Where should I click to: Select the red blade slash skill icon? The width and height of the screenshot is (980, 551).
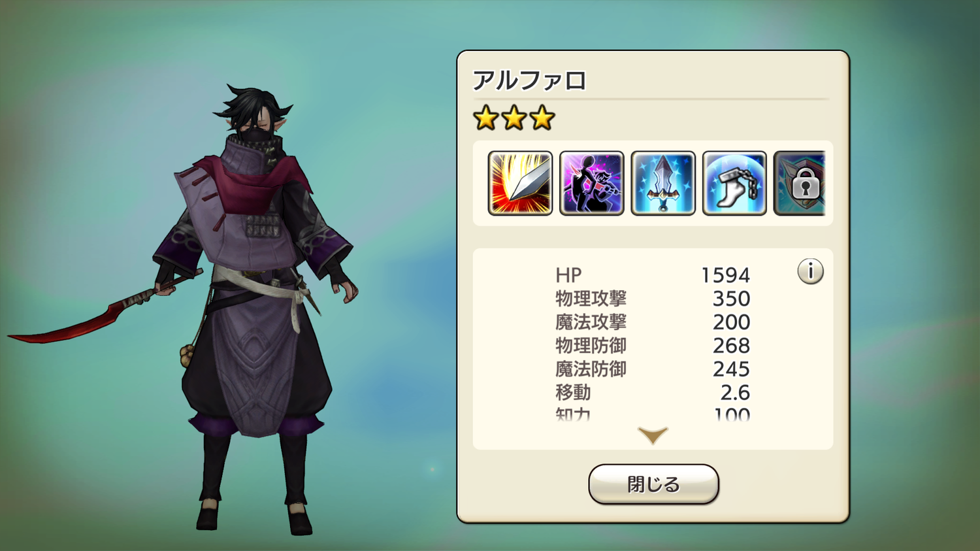pyautogui.click(x=520, y=183)
